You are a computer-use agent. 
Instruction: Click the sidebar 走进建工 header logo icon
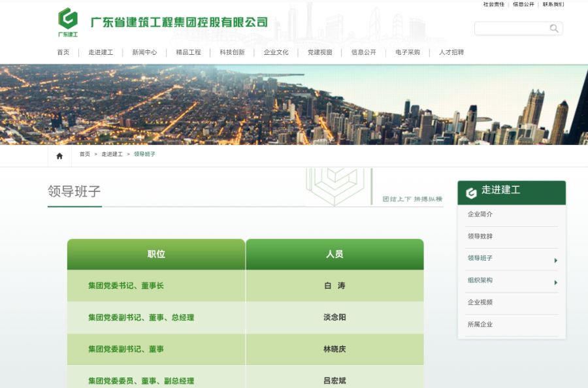click(x=471, y=193)
